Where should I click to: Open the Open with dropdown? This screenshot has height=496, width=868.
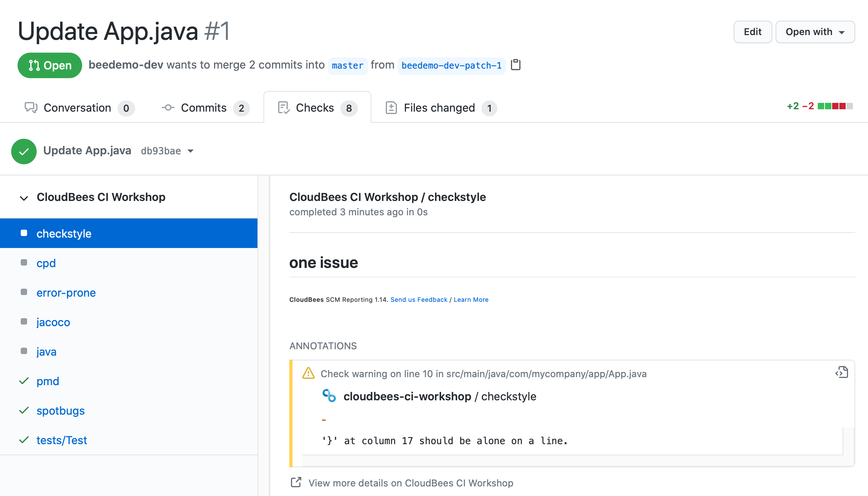[x=815, y=32]
